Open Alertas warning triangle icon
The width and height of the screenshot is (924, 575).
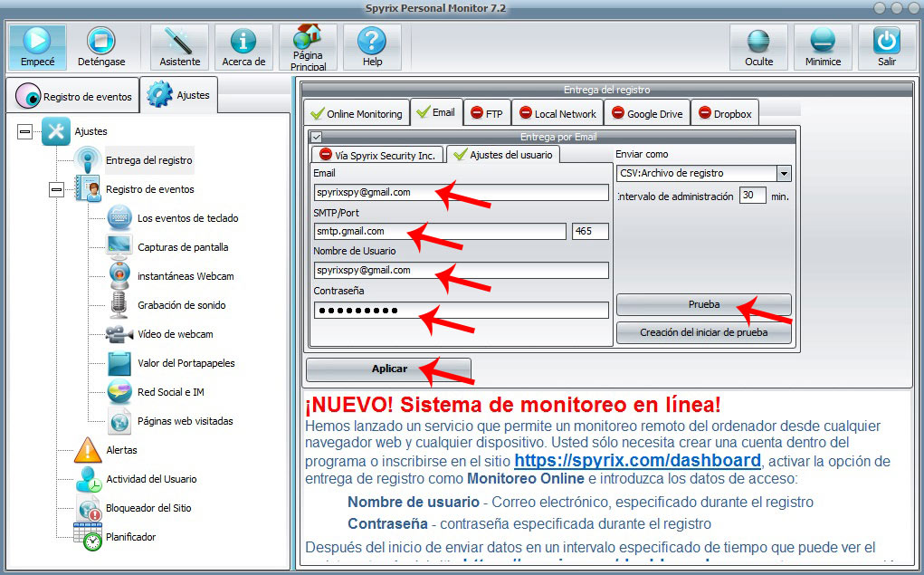click(x=88, y=450)
